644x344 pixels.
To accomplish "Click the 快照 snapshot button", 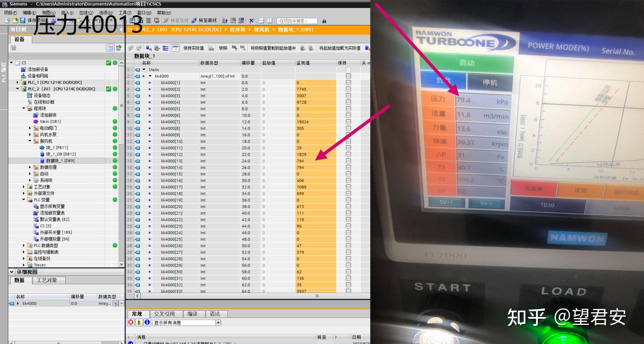I will tap(223, 48).
